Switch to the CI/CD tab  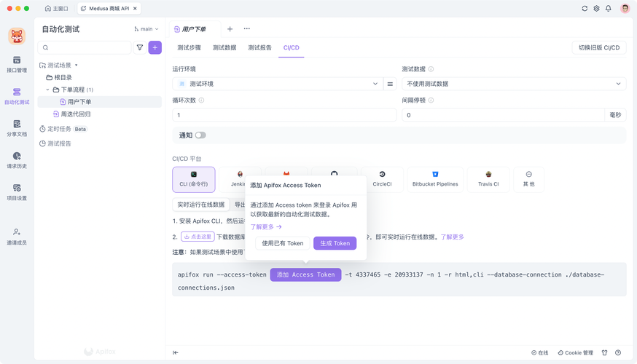292,47
